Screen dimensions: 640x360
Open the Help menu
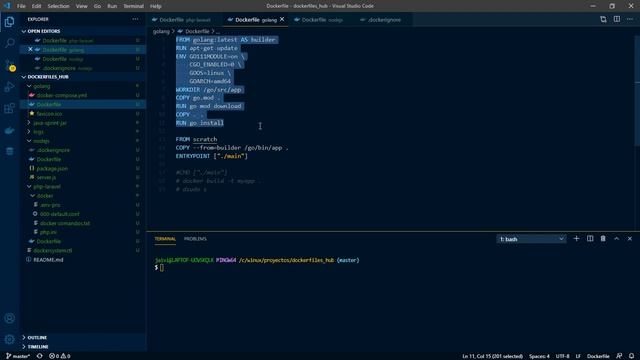156,6
